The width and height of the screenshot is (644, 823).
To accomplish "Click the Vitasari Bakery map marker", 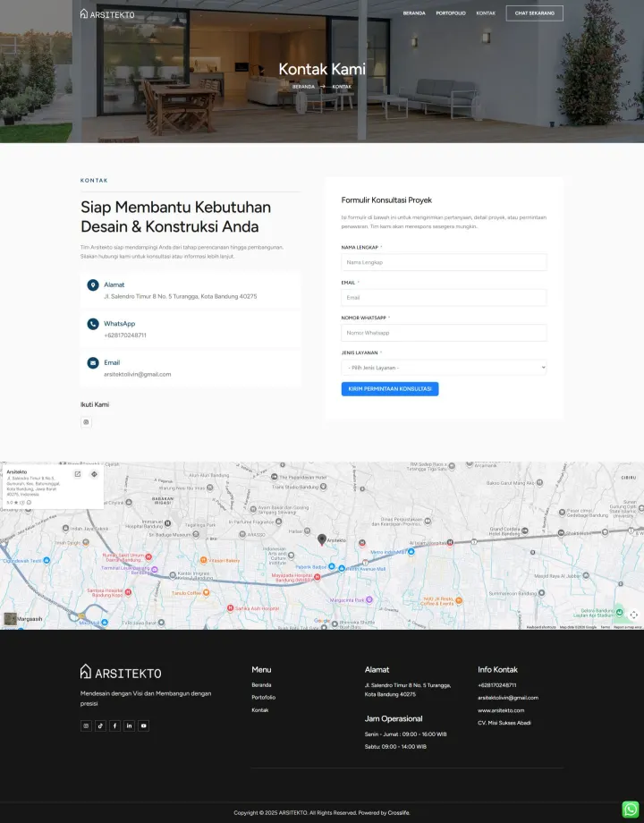I will [x=204, y=560].
